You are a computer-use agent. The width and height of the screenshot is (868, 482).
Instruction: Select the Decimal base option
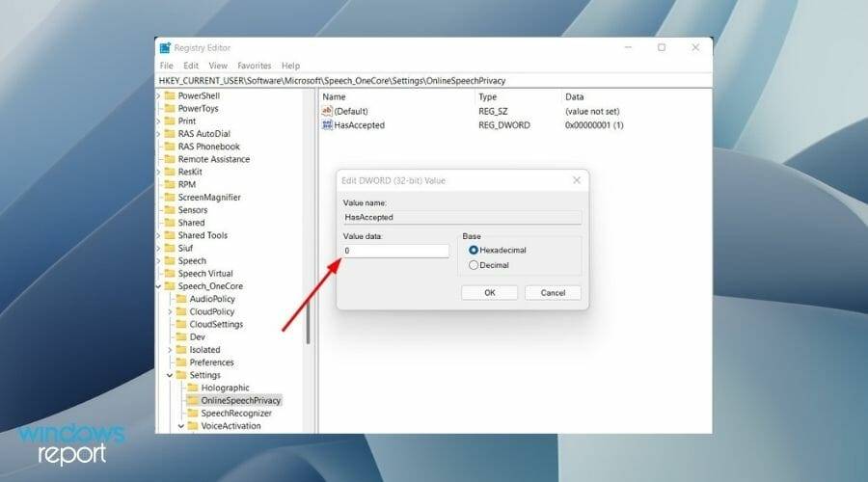(474, 265)
